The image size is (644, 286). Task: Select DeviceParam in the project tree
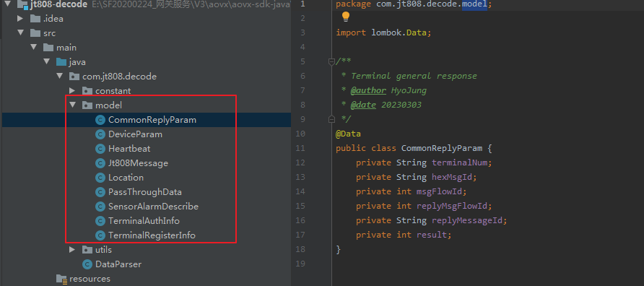tap(135, 134)
